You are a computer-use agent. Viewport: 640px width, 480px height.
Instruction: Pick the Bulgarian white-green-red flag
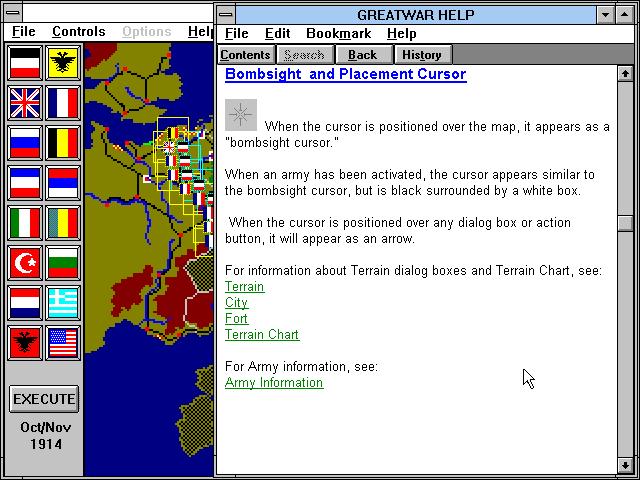(63, 263)
